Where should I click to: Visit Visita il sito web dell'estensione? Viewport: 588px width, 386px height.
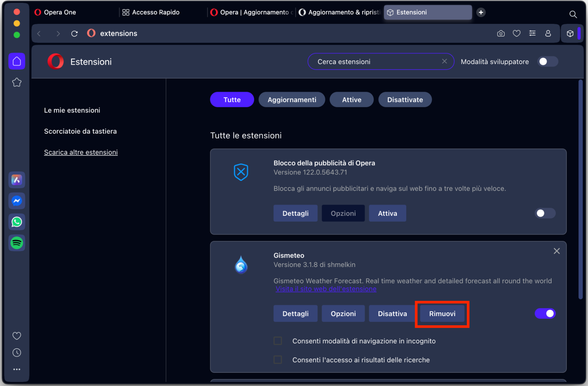click(x=326, y=289)
